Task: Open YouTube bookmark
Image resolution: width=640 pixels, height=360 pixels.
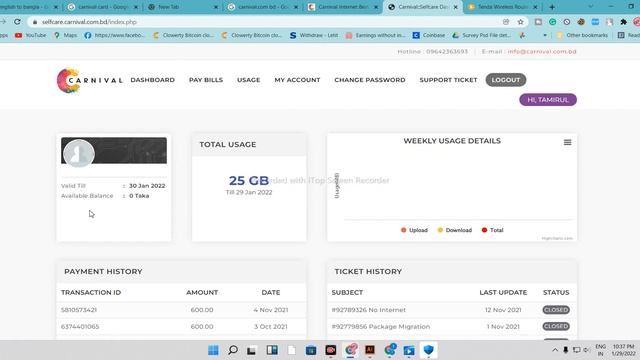Action: click(x=31, y=36)
